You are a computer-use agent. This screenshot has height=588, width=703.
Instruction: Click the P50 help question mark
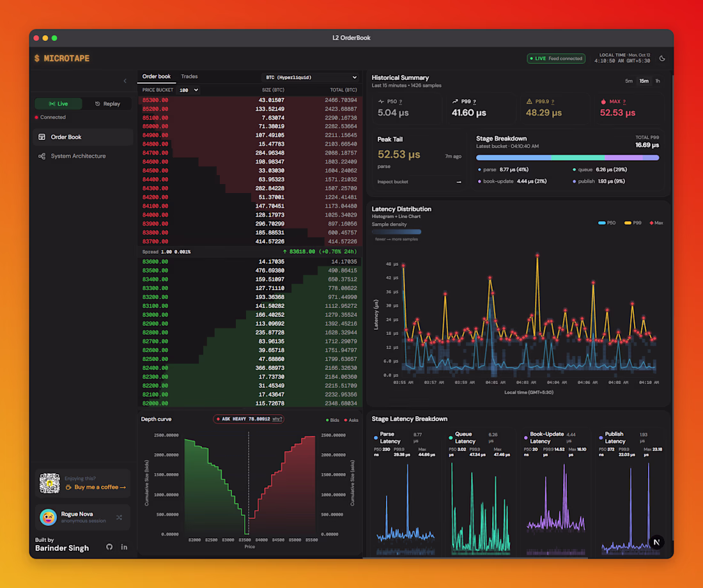click(x=400, y=102)
